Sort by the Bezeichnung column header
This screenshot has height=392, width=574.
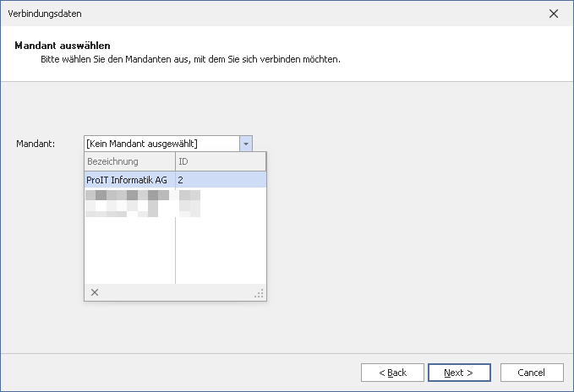coord(129,161)
